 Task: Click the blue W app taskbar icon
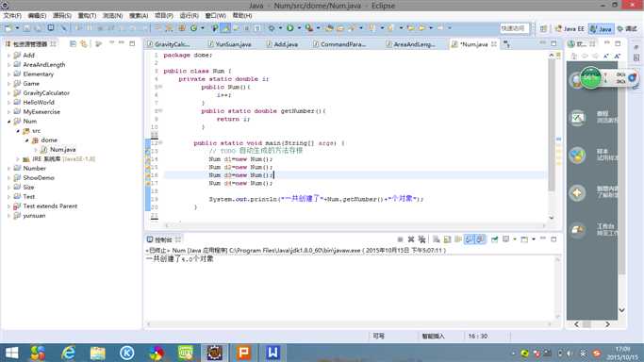(272, 353)
